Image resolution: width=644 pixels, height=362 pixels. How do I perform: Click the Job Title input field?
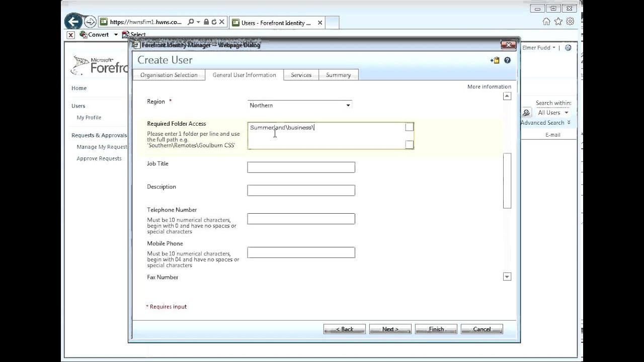click(x=301, y=167)
